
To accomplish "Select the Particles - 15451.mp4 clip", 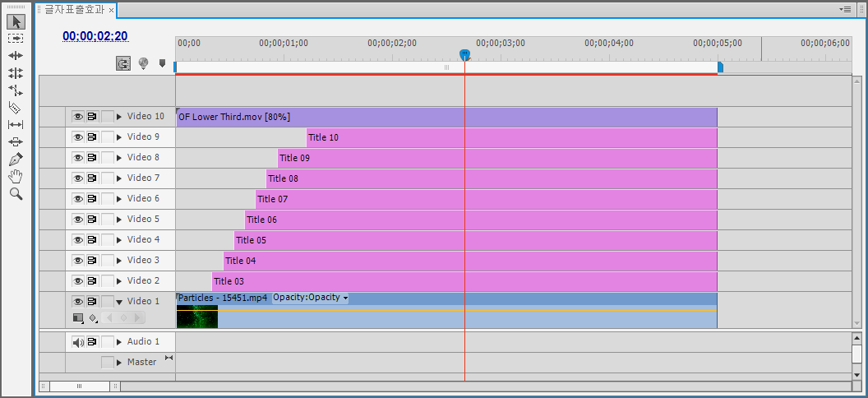I will pos(446,310).
